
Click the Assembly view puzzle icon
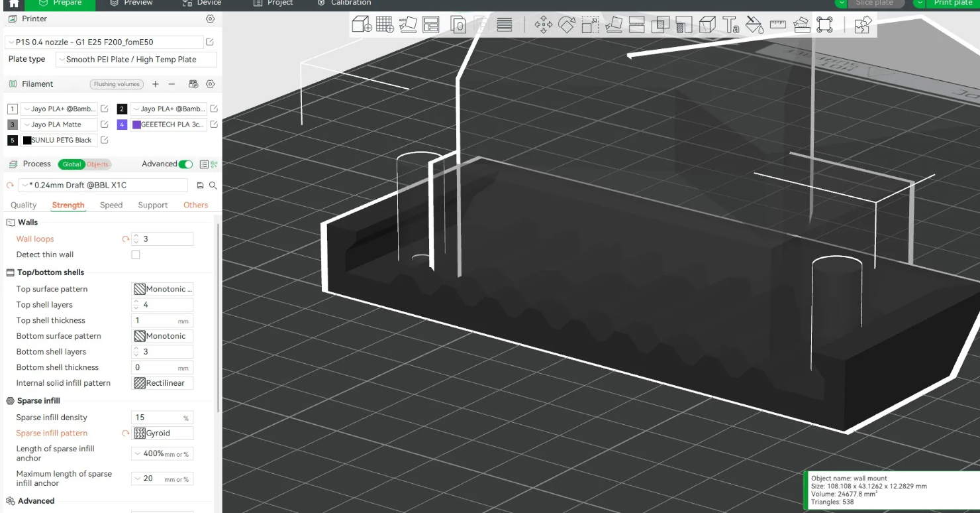pos(862,25)
